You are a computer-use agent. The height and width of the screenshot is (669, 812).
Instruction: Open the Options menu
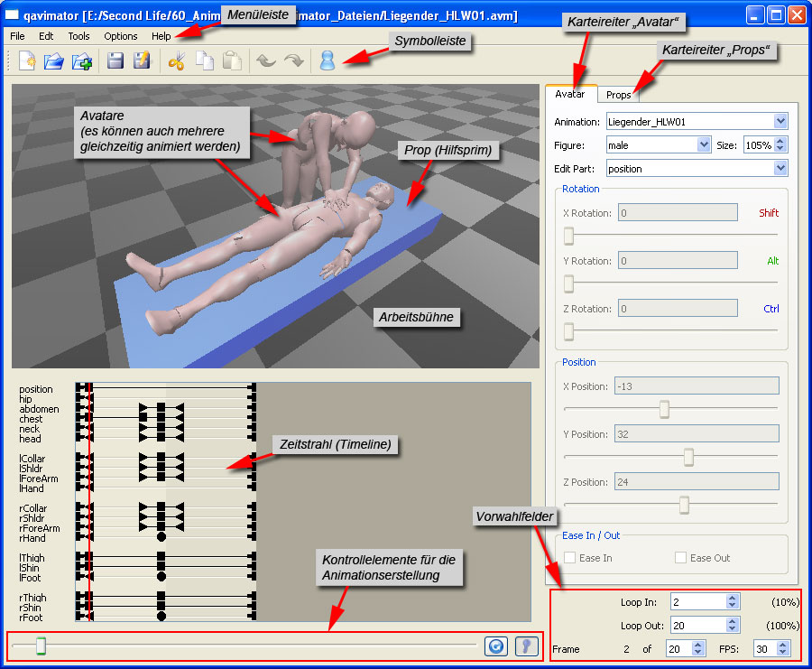click(121, 36)
